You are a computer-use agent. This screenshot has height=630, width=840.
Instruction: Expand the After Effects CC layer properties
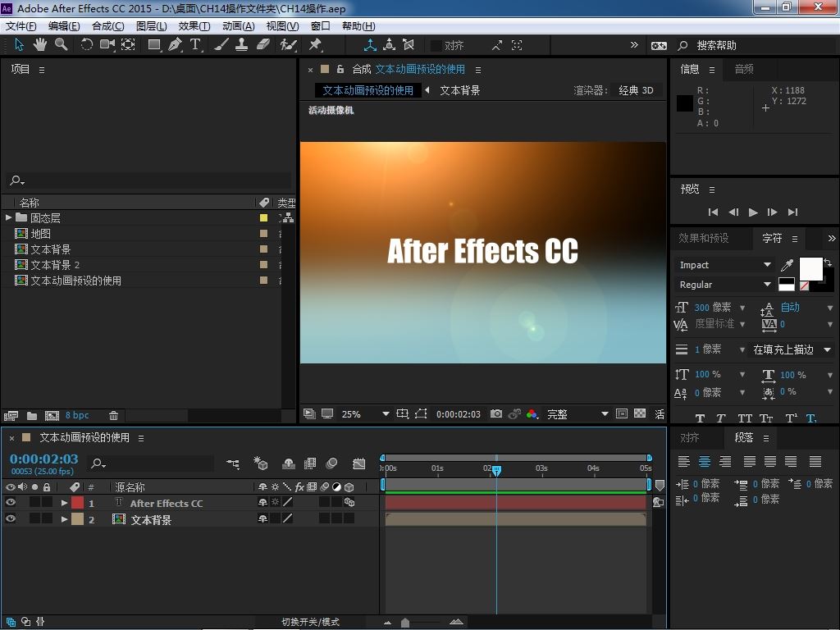click(x=64, y=503)
